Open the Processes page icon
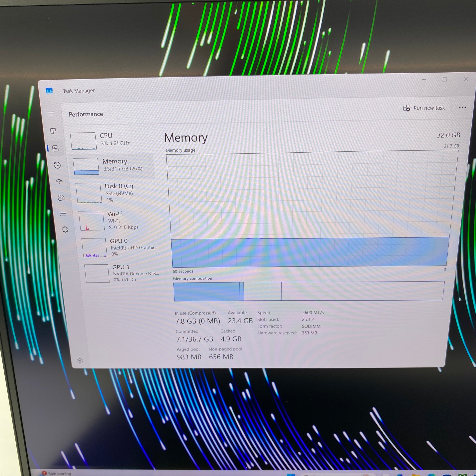The height and width of the screenshot is (476, 476). click(x=53, y=131)
